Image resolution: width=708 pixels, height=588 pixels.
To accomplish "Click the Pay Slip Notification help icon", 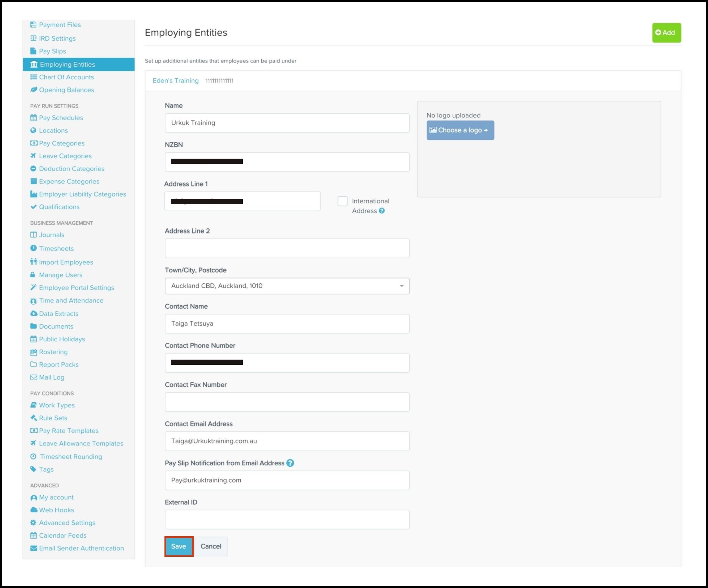I will [290, 463].
